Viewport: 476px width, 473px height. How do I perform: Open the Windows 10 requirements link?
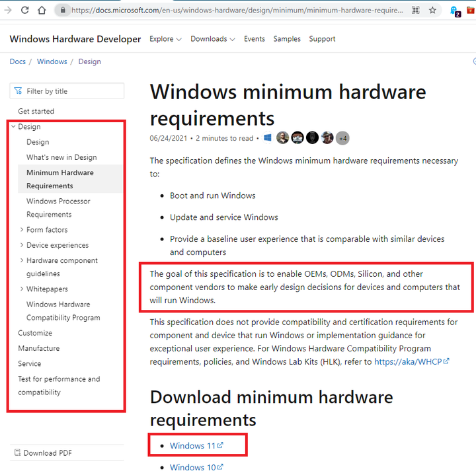(192, 467)
